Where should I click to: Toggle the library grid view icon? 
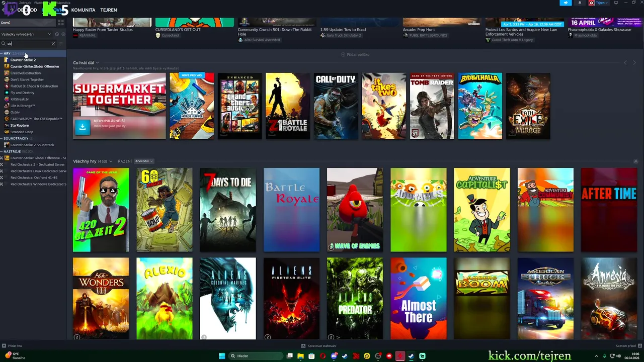point(61,23)
